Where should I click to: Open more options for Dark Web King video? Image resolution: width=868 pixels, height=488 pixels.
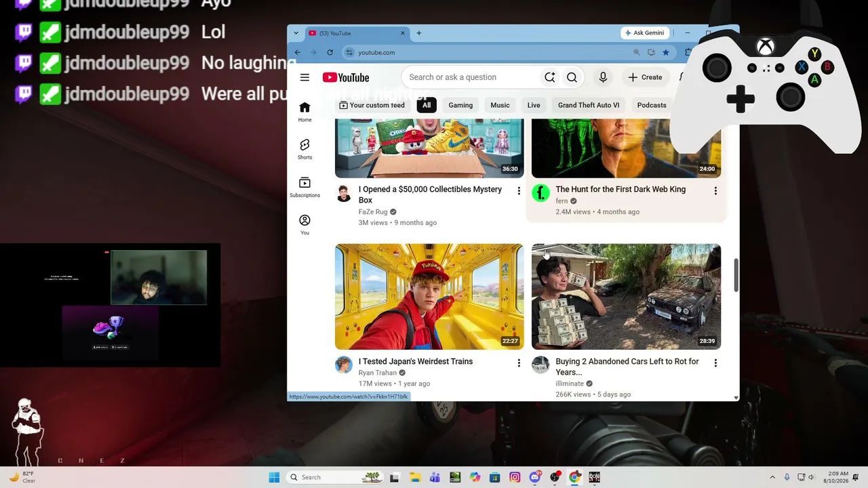715,191
